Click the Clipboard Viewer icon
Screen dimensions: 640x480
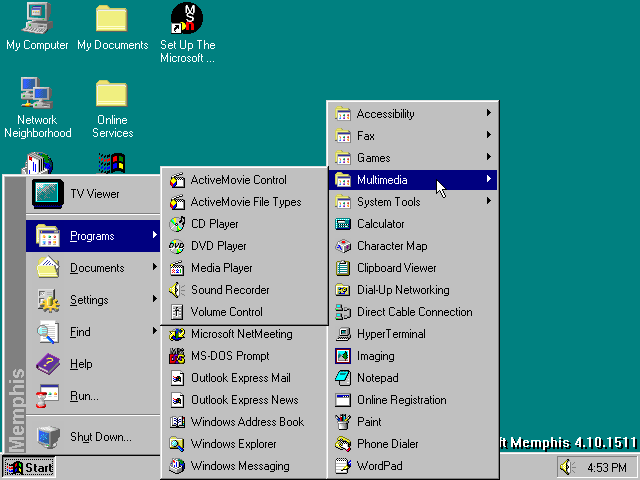343,268
